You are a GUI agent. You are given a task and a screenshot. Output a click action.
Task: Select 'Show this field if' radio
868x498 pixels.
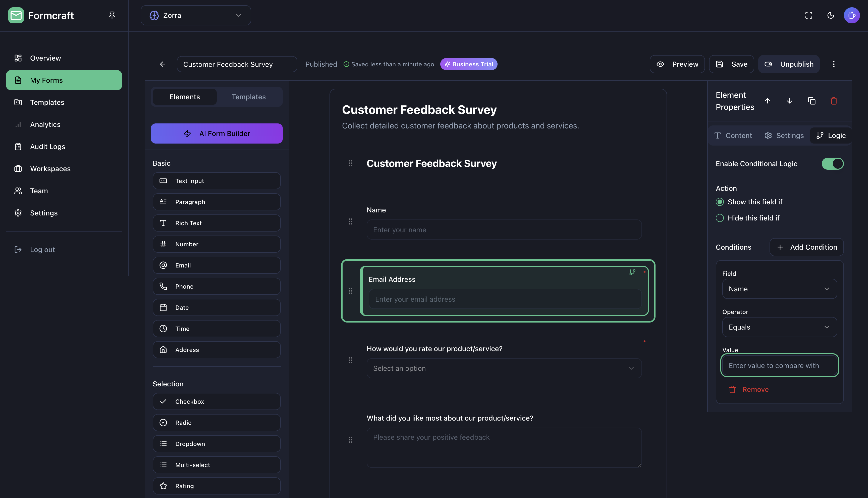pyautogui.click(x=720, y=202)
